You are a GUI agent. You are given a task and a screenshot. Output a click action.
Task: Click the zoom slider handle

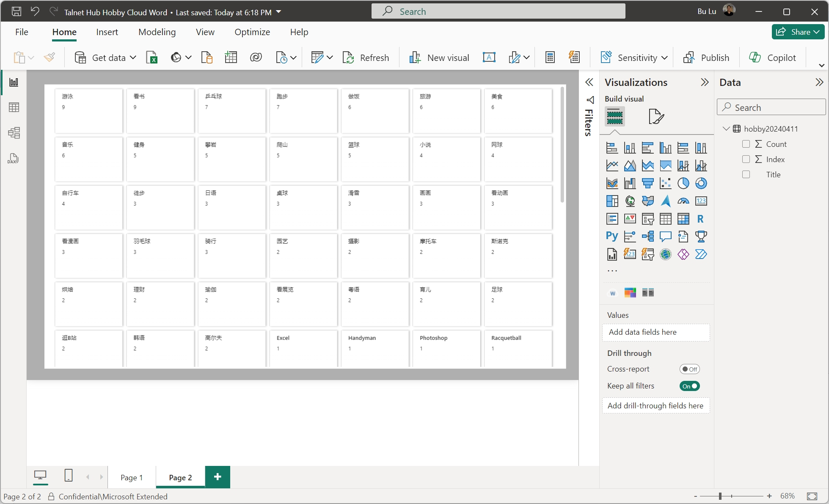pos(720,496)
